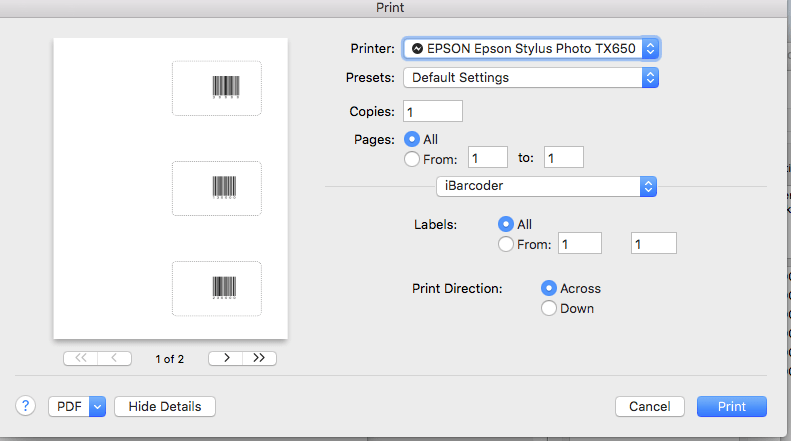The image size is (791, 441).
Task: Click the PDF button
Action: coord(69,407)
